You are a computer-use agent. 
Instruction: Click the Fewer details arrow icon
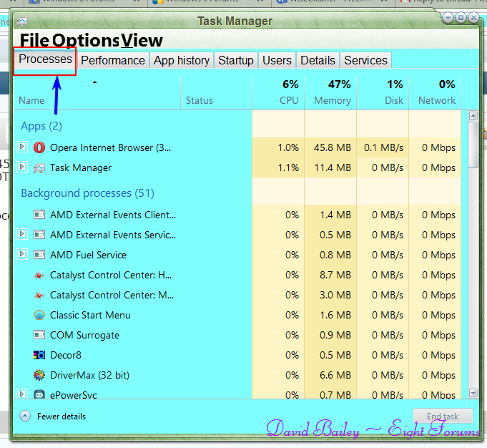25,416
